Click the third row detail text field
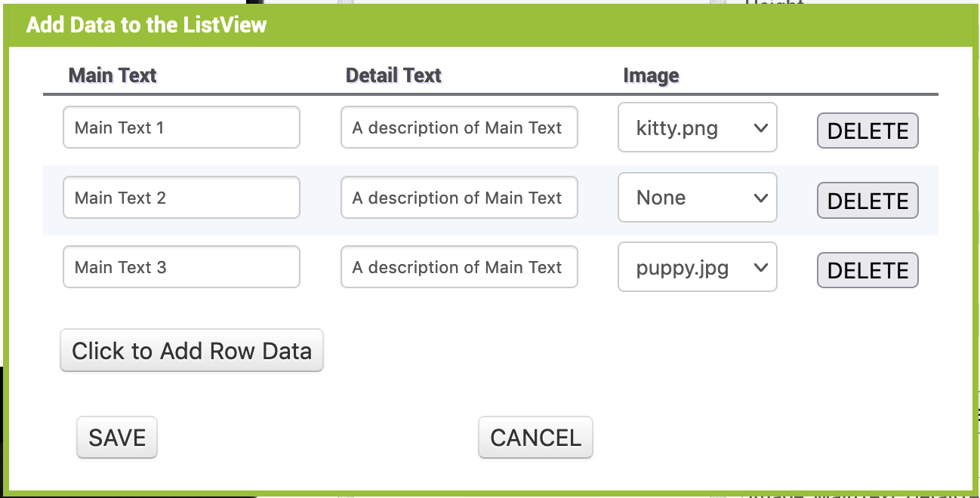980x498 pixels. point(458,266)
